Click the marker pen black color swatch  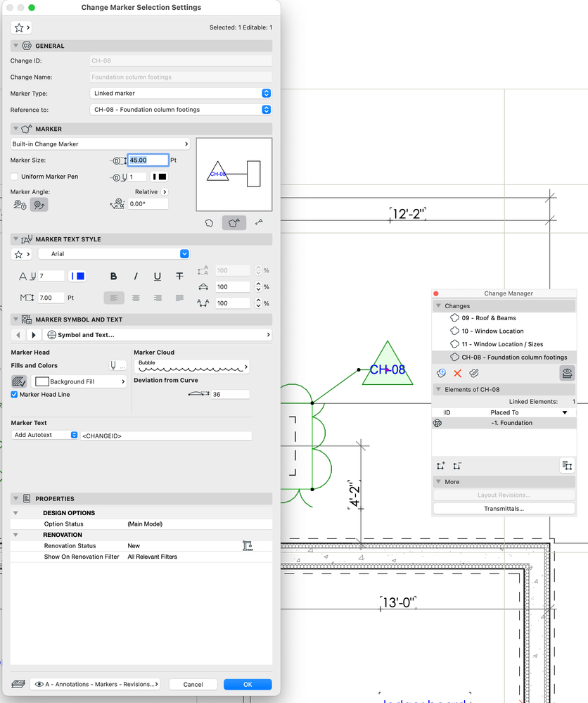pyautogui.click(x=159, y=177)
